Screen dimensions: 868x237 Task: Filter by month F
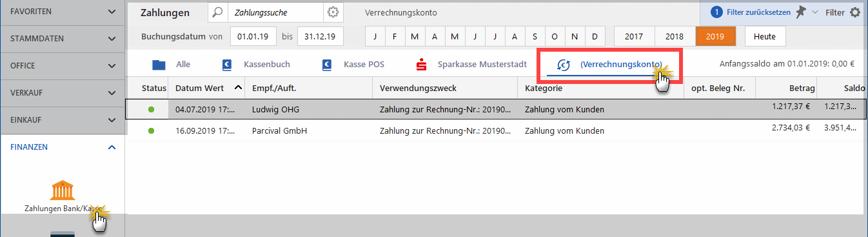(x=395, y=36)
